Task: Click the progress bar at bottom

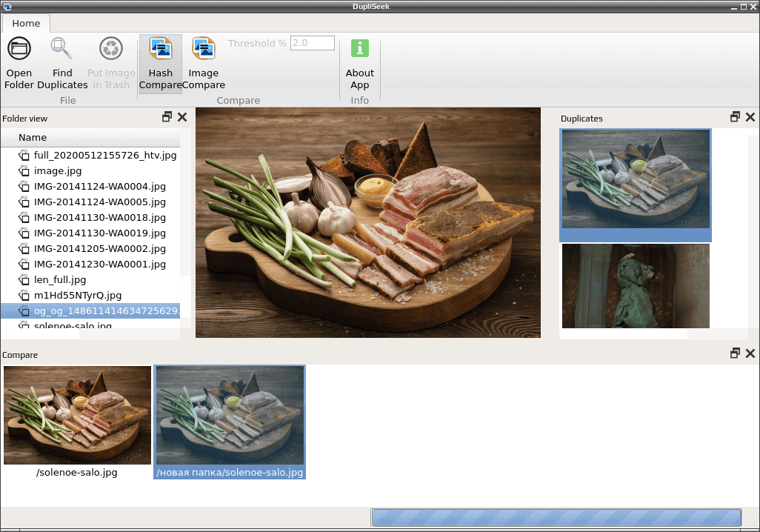Action: [556, 517]
